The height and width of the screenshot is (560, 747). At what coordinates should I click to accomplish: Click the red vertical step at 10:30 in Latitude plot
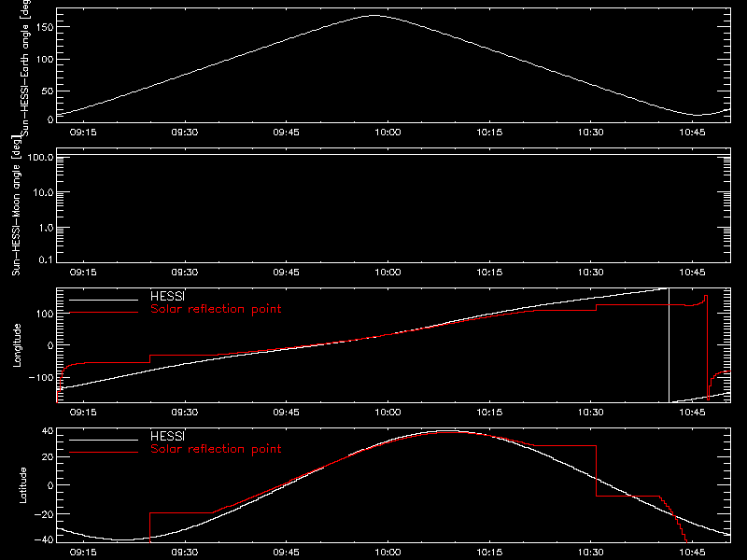[596, 471]
